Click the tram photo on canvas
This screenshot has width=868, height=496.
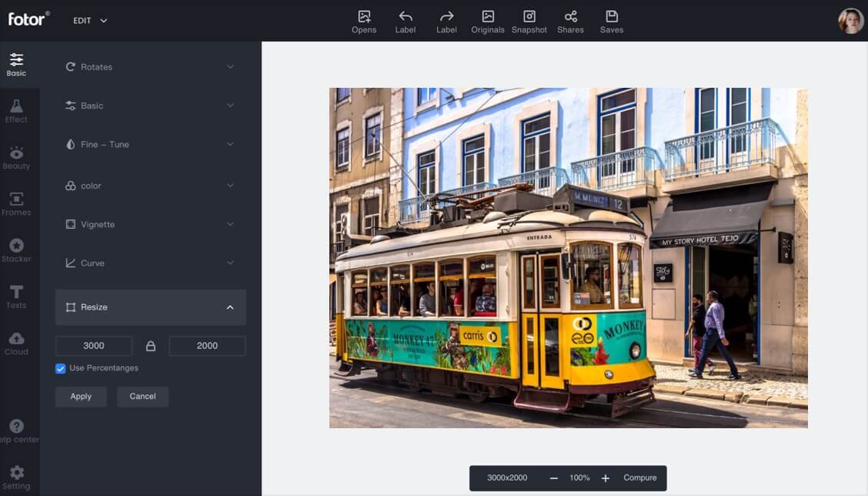pyautogui.click(x=569, y=258)
